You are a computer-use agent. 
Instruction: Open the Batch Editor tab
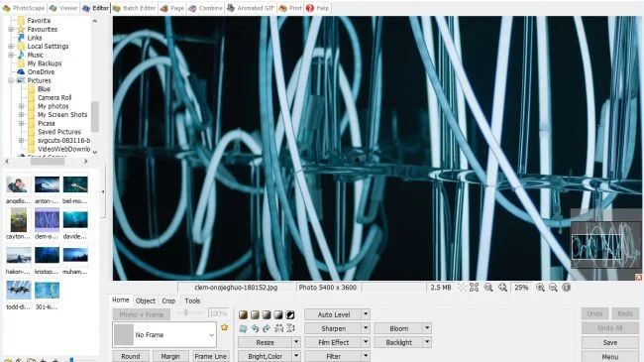135,8
